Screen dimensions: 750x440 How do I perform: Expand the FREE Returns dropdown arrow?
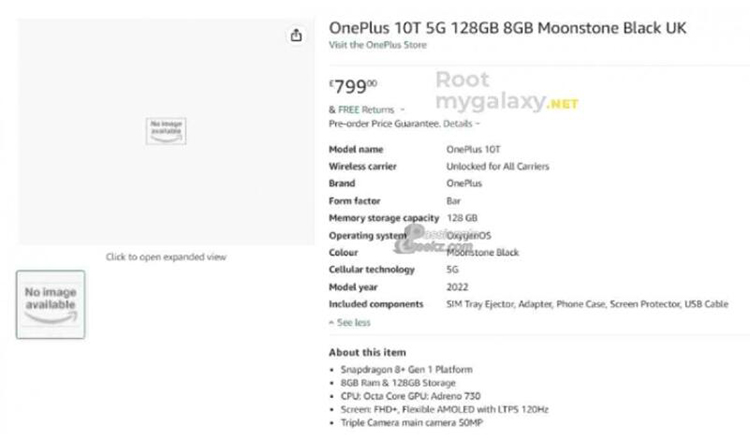pyautogui.click(x=402, y=110)
